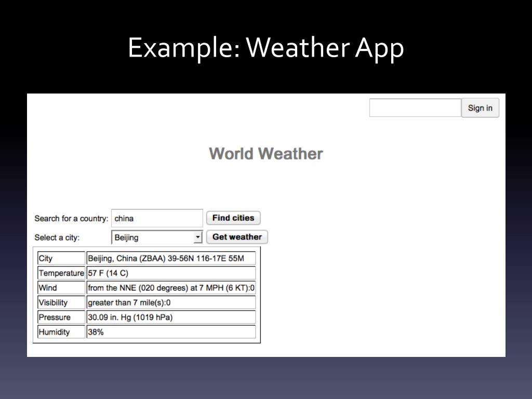Viewport: 532px width, 399px height.
Task: Select 'greater than 7 mile(s):0' value
Action: point(171,302)
